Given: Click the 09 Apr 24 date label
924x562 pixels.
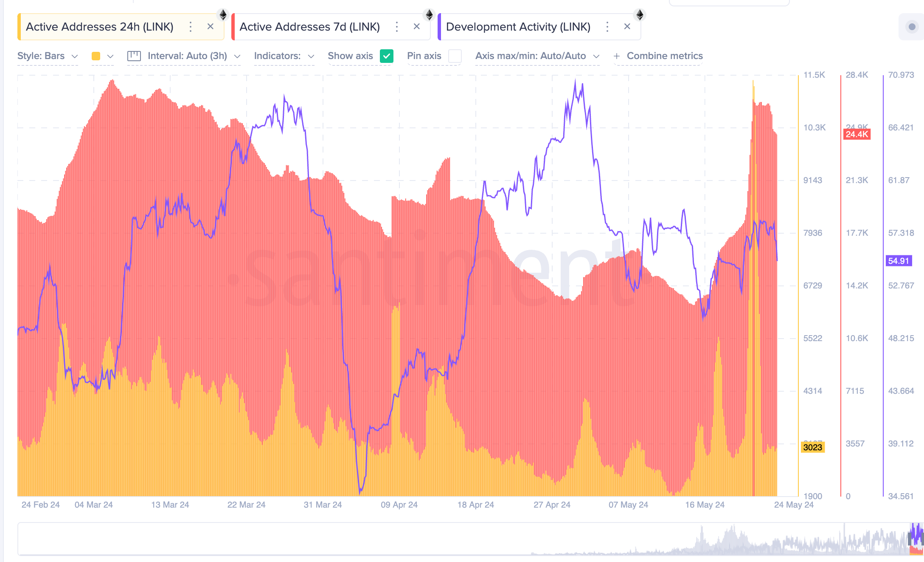Looking at the screenshot, I should click(x=399, y=505).
